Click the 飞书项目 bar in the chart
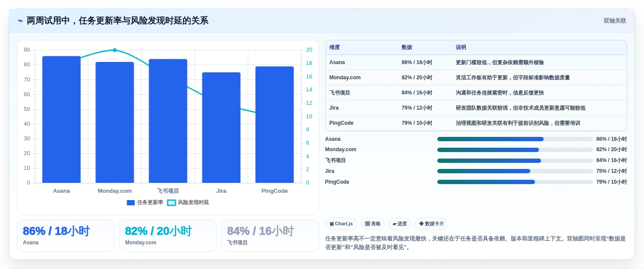The height and width of the screenshot is (269, 644). click(x=168, y=121)
